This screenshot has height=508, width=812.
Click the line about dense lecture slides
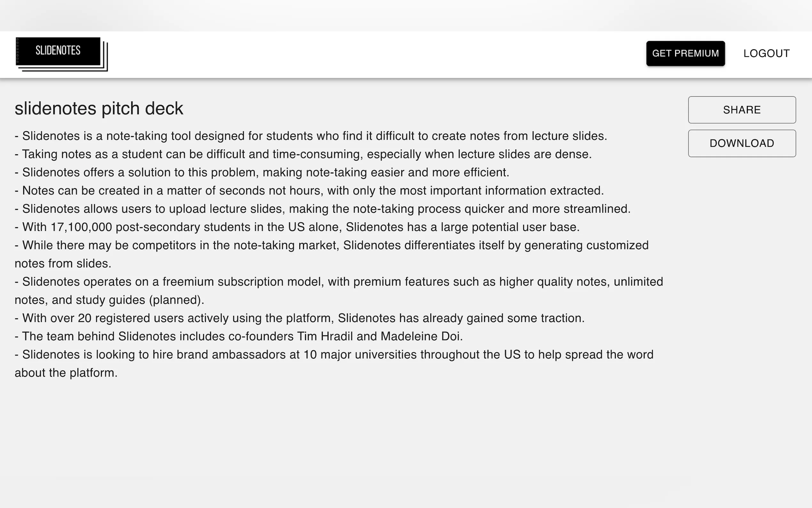pyautogui.click(x=303, y=154)
